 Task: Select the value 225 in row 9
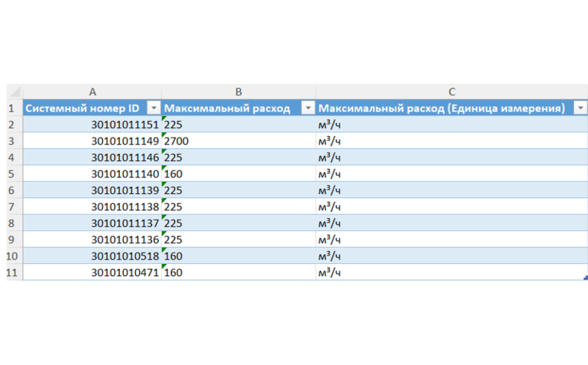click(238, 240)
